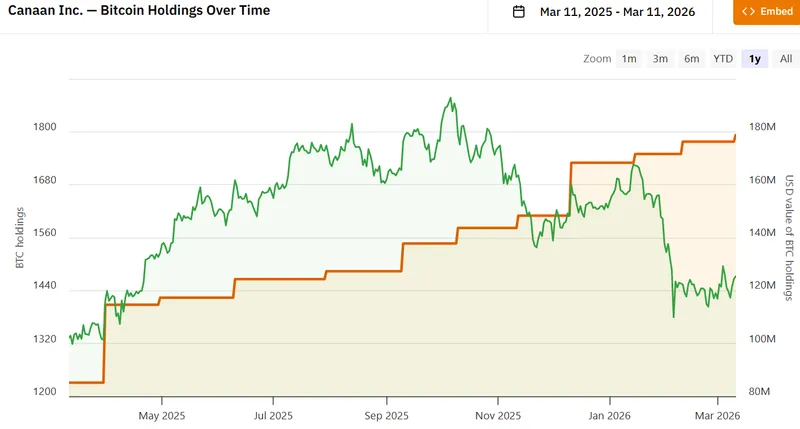This screenshot has width=800, height=429.
Task: Click the 1800 tick on BTC holdings axis
Action: 46,128
